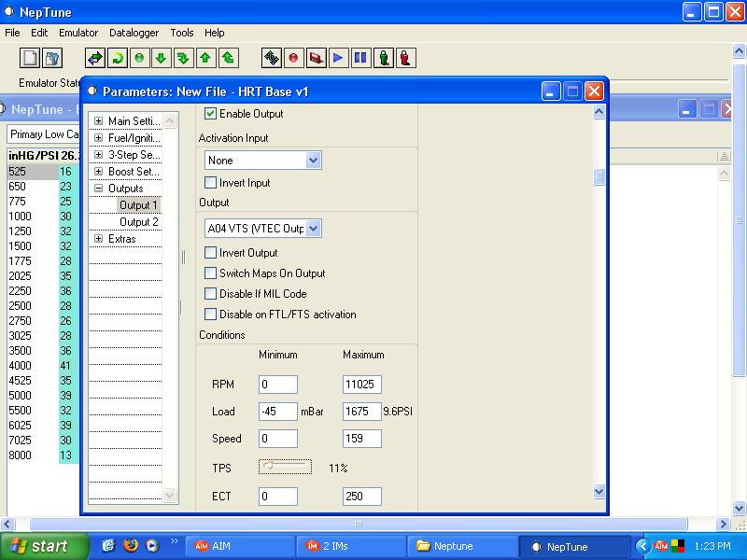Check the Invert Output checkbox
Viewport: 747px width, 560px height.
(x=210, y=252)
